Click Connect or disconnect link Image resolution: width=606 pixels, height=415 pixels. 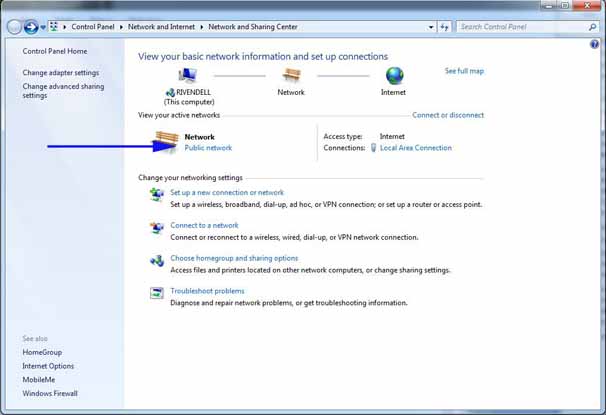coord(448,115)
